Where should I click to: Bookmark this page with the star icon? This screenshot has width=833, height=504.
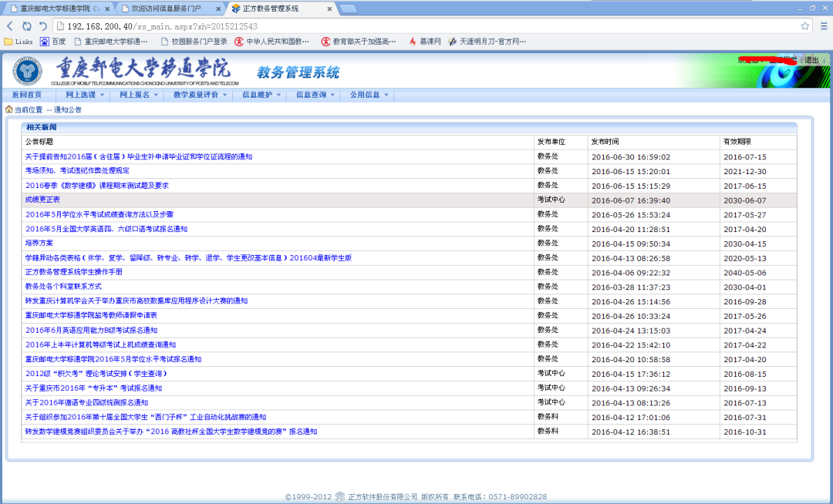(804, 25)
